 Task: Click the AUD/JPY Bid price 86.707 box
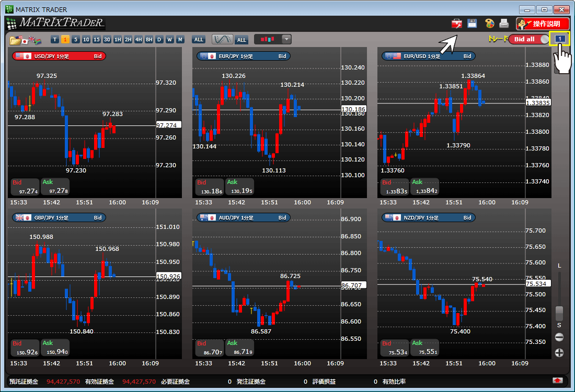(210, 348)
